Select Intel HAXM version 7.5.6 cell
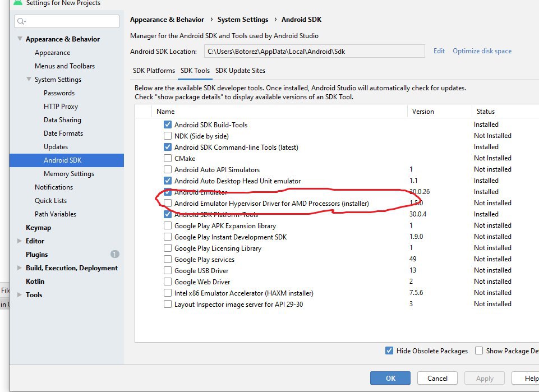The width and height of the screenshot is (539, 392). (416, 292)
